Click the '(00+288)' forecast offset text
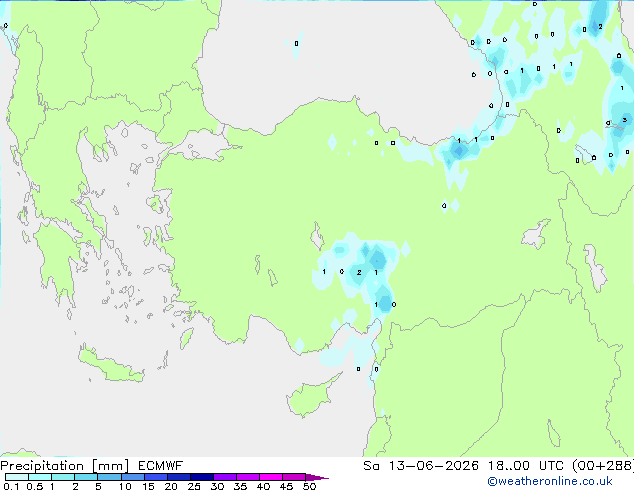Screen dimensions: 634x490 pyautogui.click(x=603, y=466)
